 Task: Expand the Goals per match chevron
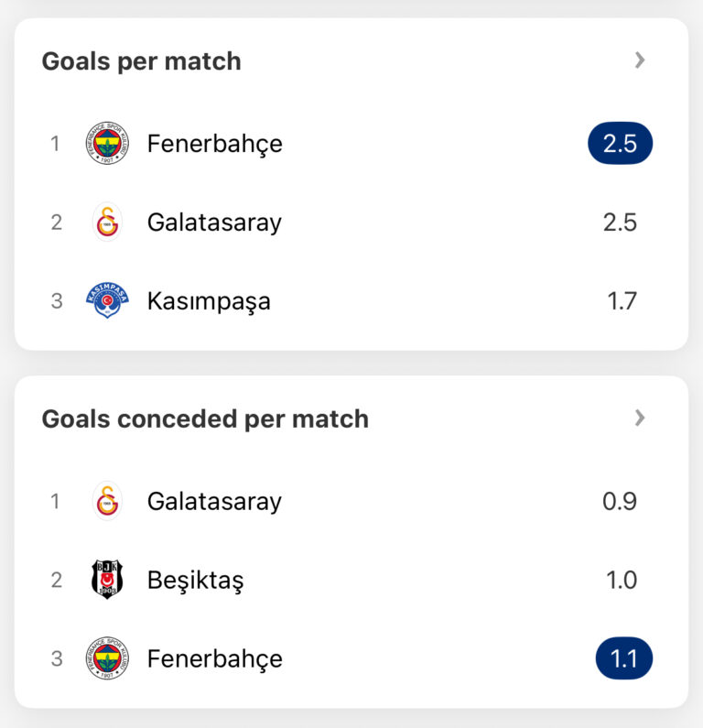tap(640, 60)
